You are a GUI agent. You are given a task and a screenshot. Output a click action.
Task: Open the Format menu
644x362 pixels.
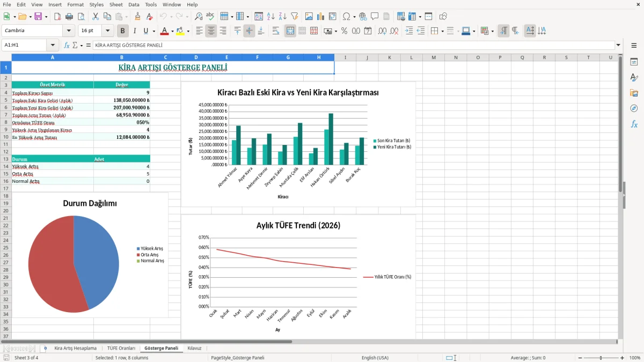[75, 4]
